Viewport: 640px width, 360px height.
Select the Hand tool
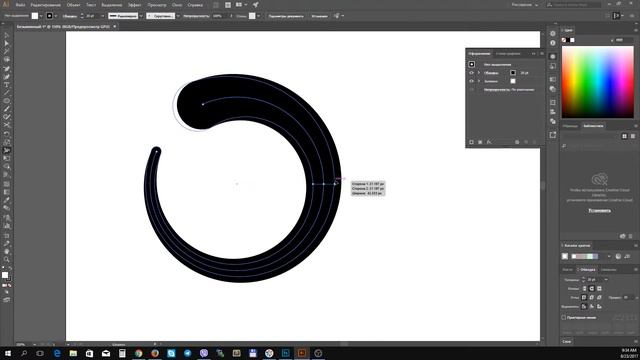7,251
